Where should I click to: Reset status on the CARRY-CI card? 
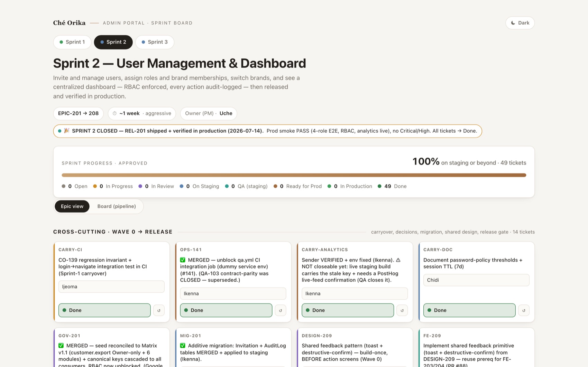click(x=159, y=310)
